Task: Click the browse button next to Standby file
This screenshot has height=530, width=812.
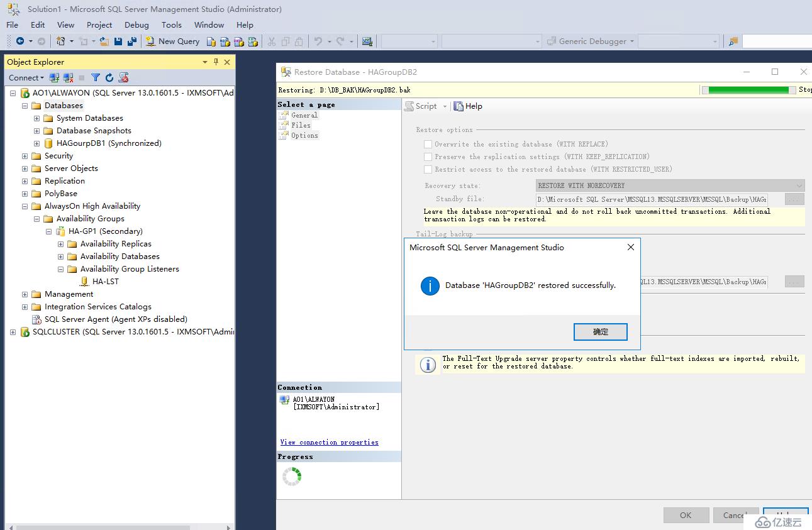Action: (x=794, y=199)
